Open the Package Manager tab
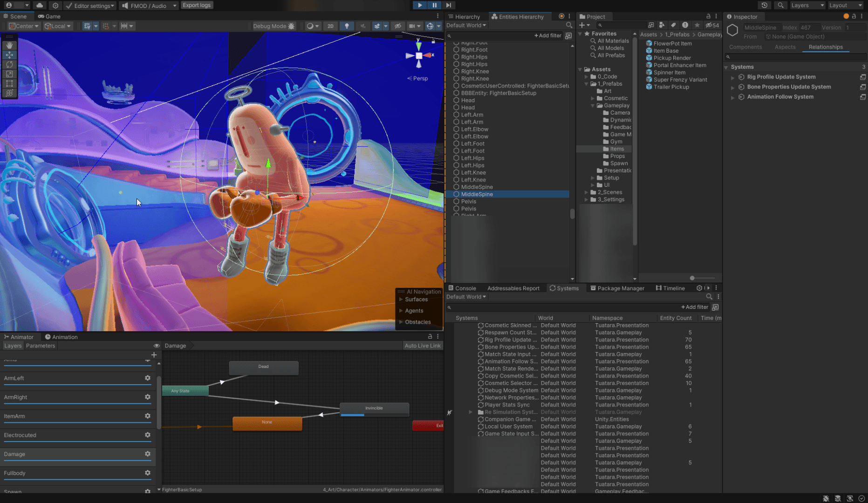The width and height of the screenshot is (868, 503). click(617, 288)
